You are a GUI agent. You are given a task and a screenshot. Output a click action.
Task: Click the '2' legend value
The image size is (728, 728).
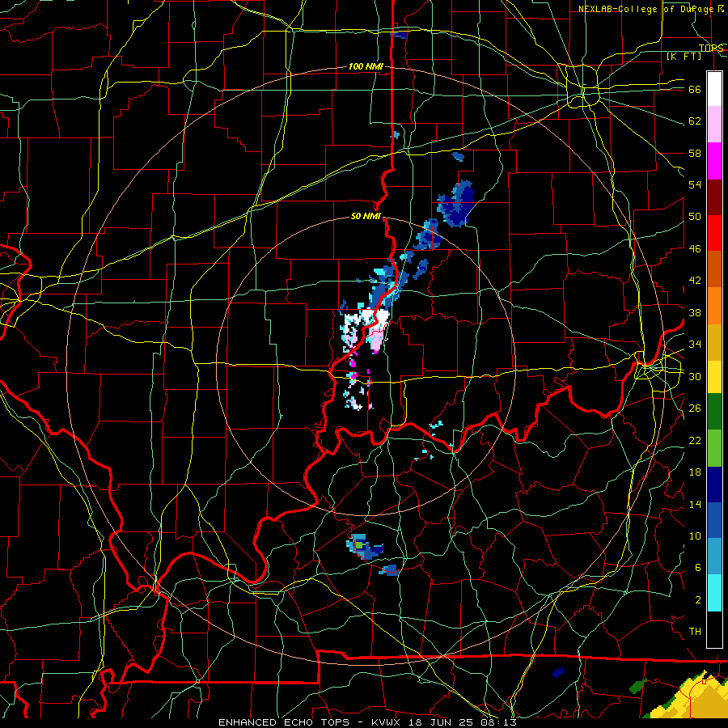click(697, 600)
